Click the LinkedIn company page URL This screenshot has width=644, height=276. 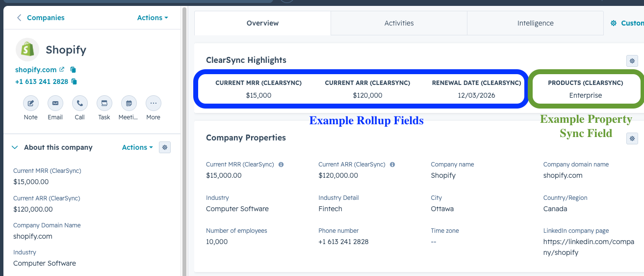[x=589, y=247]
